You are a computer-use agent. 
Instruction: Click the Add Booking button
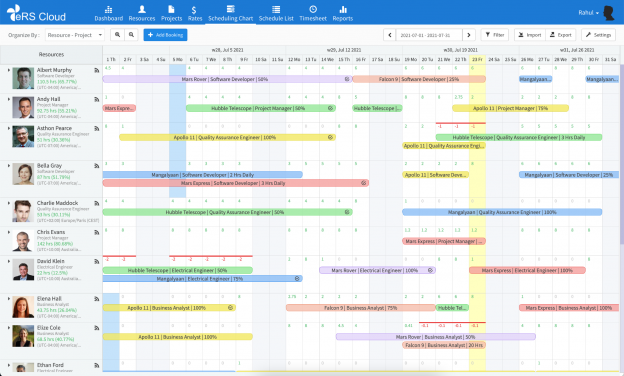coord(165,35)
